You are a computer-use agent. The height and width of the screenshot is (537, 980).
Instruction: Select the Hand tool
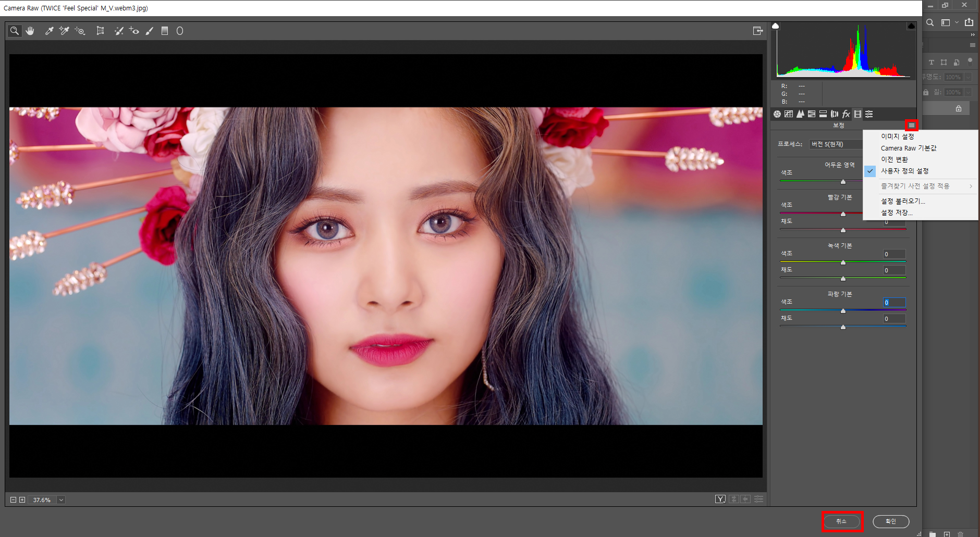[30, 31]
